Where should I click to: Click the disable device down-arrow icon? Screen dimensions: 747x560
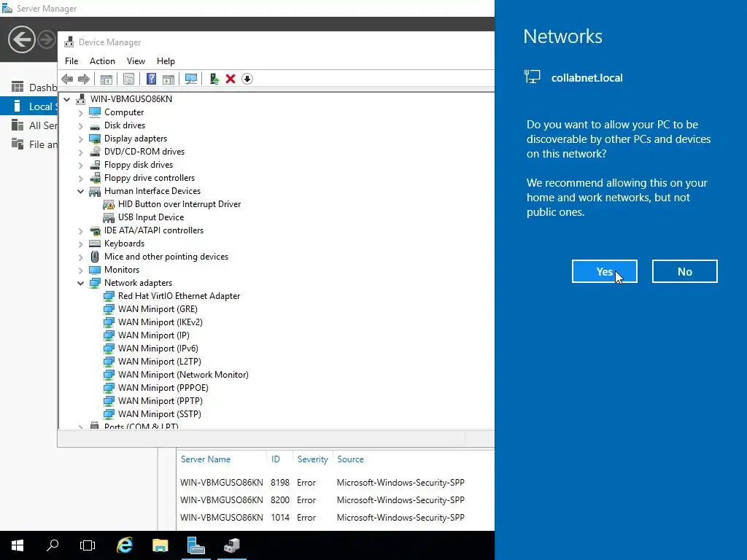[247, 79]
